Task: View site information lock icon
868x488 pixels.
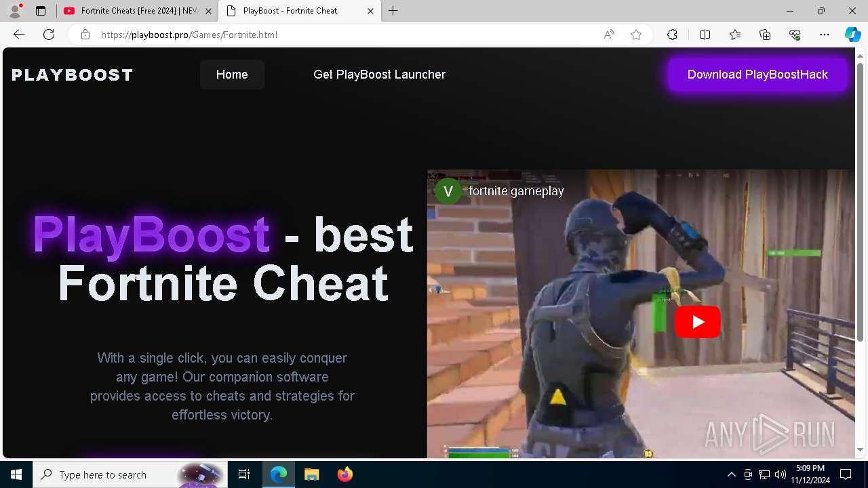Action: click(x=85, y=35)
